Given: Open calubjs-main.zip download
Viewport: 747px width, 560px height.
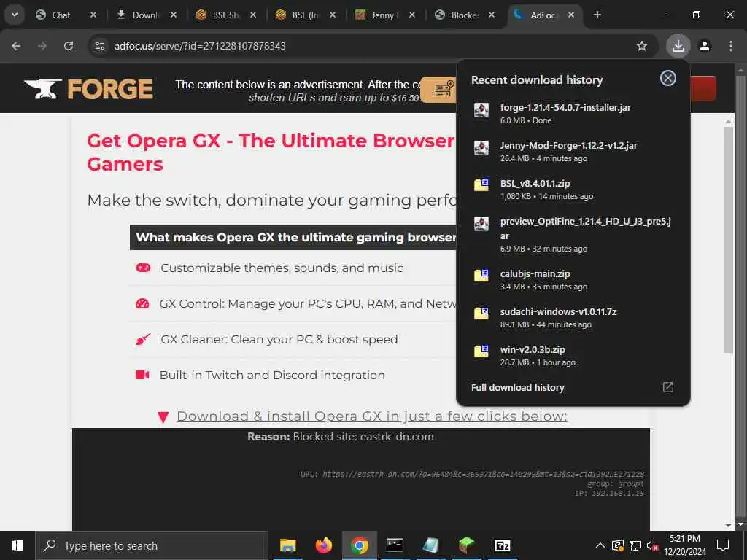Looking at the screenshot, I should (x=573, y=279).
